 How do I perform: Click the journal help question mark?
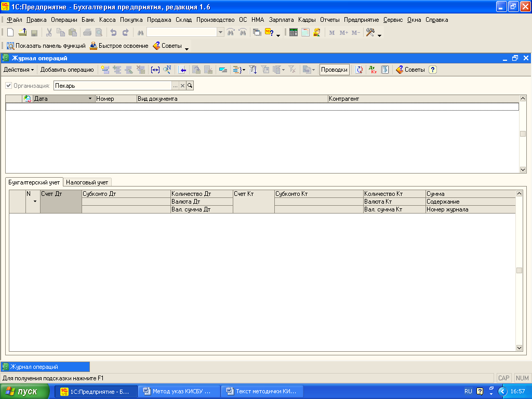coord(433,70)
